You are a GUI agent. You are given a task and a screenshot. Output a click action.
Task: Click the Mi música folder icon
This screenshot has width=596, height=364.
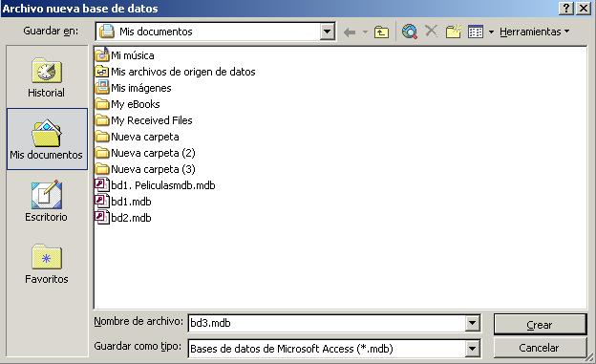click(x=102, y=54)
